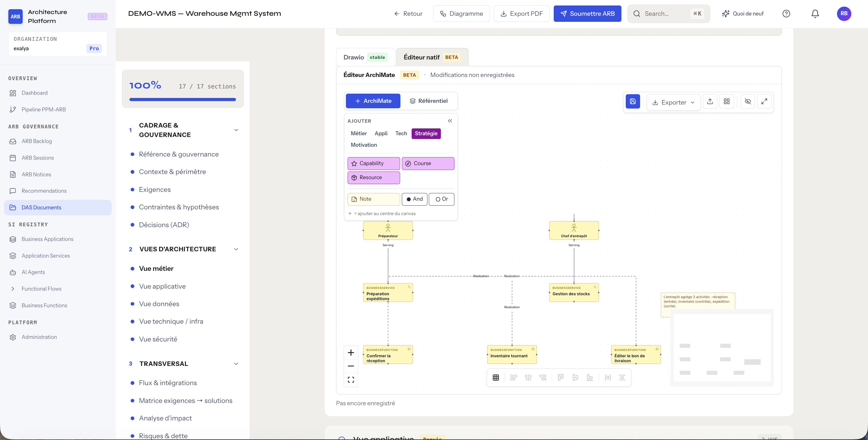Image resolution: width=868 pixels, height=440 pixels.
Task: Select the Décisions (ADR) section
Action: tap(164, 225)
